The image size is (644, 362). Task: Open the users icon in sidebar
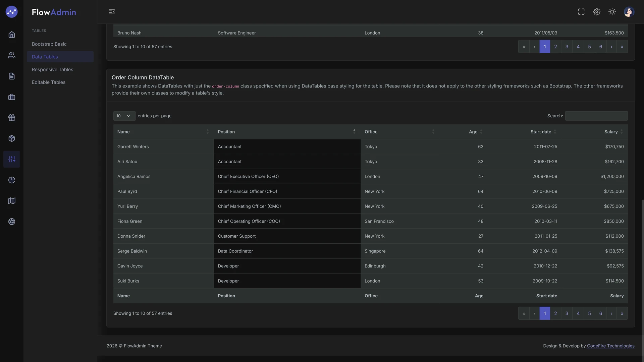click(x=12, y=55)
